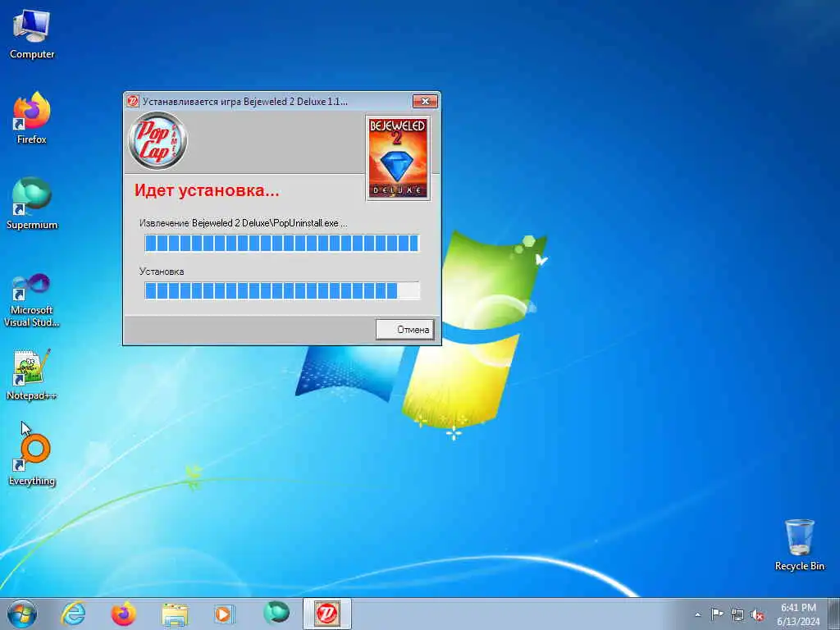Click the network tray icon
This screenshot has width=840, height=630.
[x=737, y=615]
